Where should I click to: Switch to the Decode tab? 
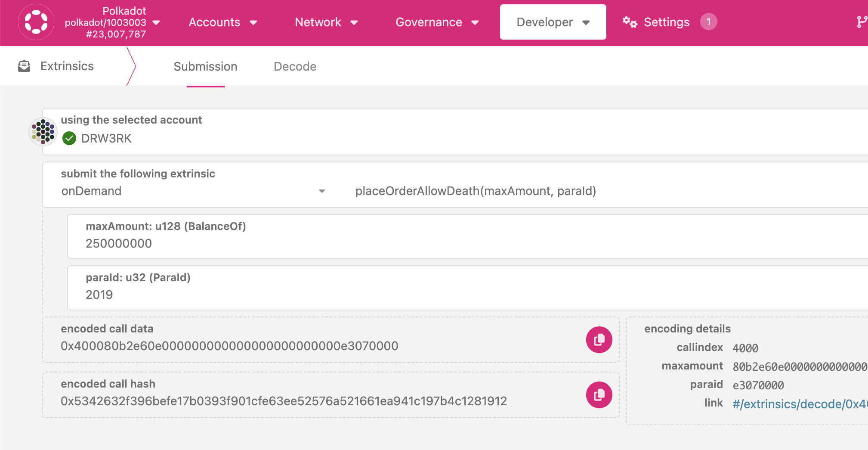295,67
